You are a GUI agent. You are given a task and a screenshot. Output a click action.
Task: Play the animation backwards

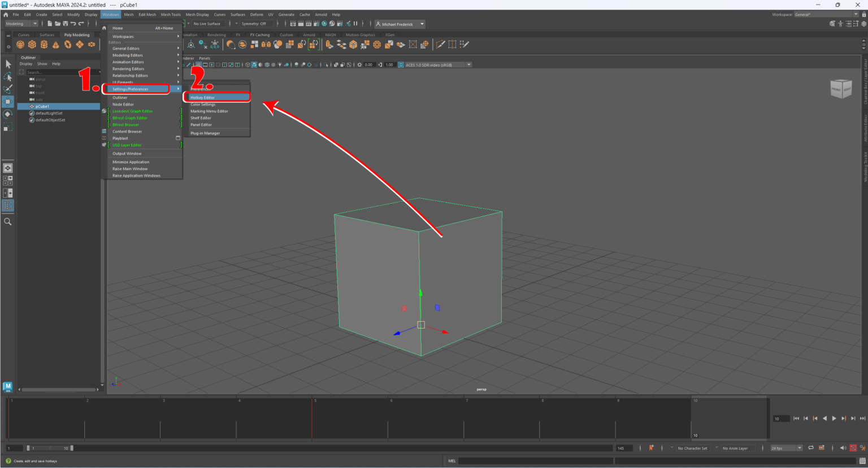[824, 418]
